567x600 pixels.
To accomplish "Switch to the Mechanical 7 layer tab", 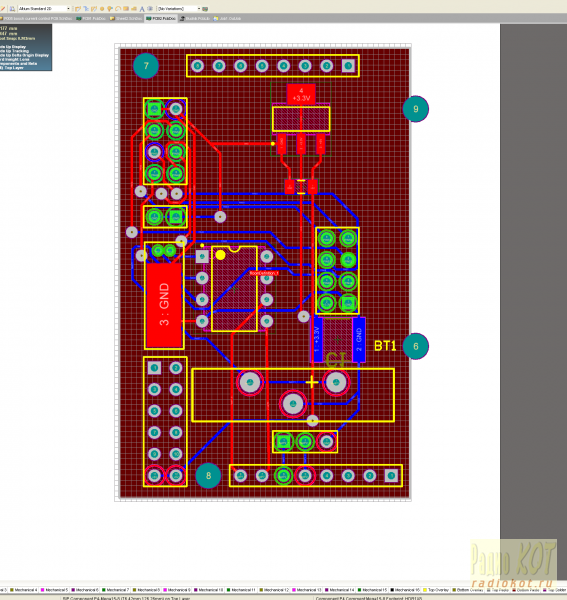I will pos(115,590).
